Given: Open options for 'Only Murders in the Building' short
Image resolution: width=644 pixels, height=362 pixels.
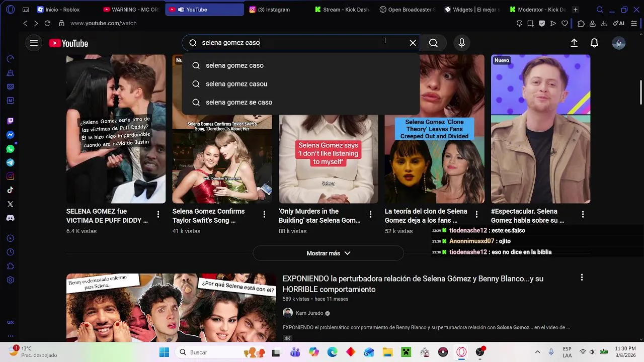Looking at the screenshot, I should click(x=370, y=215).
